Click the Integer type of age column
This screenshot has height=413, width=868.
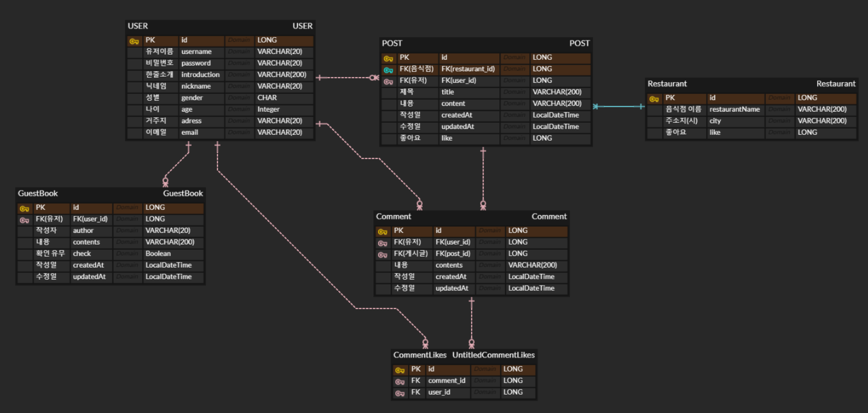coord(268,109)
